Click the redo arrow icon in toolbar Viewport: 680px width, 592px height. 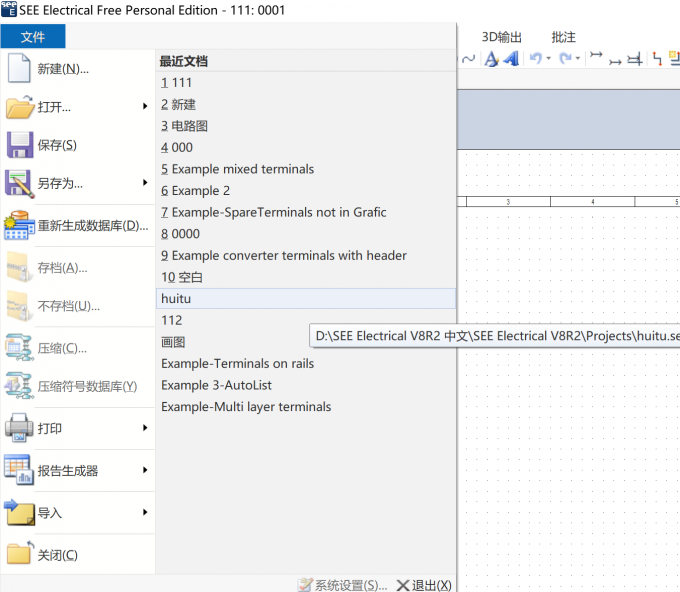566,58
